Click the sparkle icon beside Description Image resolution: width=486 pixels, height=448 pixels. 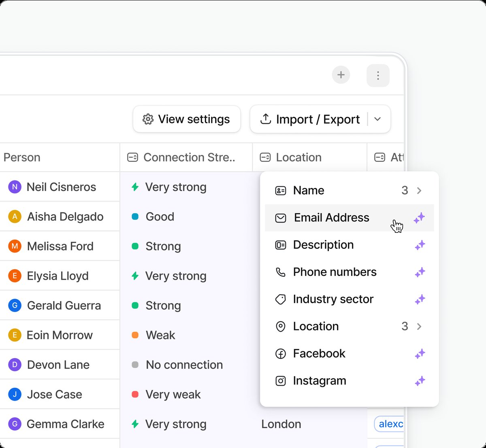click(420, 245)
